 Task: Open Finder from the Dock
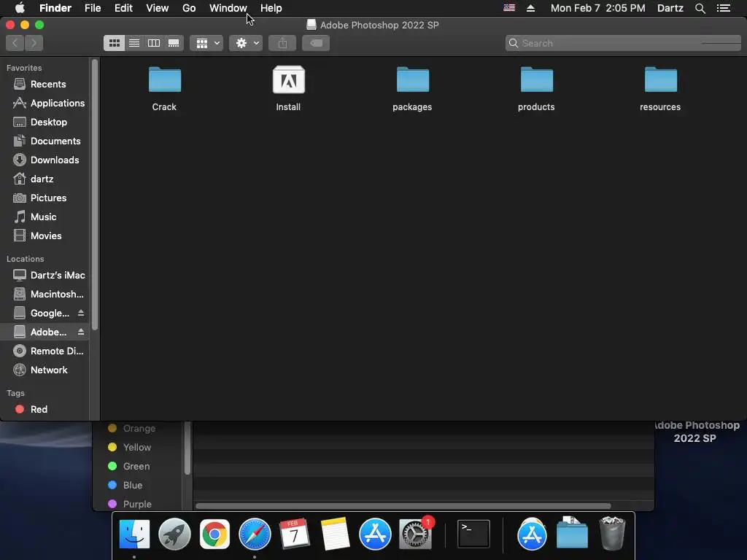tap(134, 534)
